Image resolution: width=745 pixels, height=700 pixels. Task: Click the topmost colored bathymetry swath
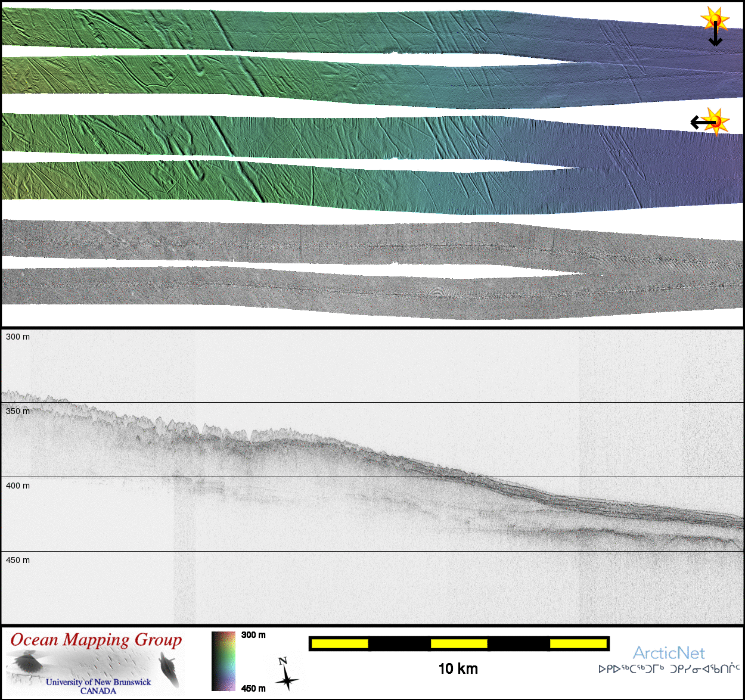358,30
